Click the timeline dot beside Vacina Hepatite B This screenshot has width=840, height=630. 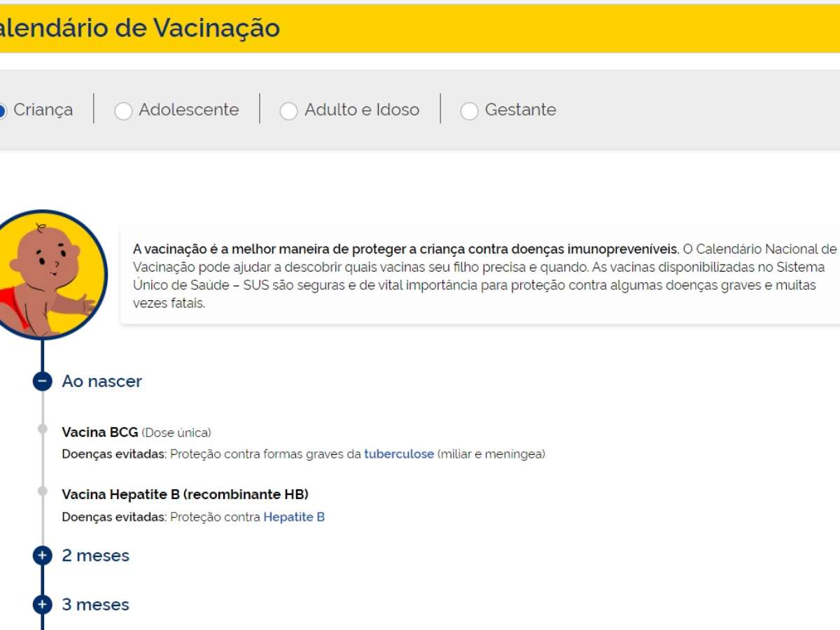point(43,491)
